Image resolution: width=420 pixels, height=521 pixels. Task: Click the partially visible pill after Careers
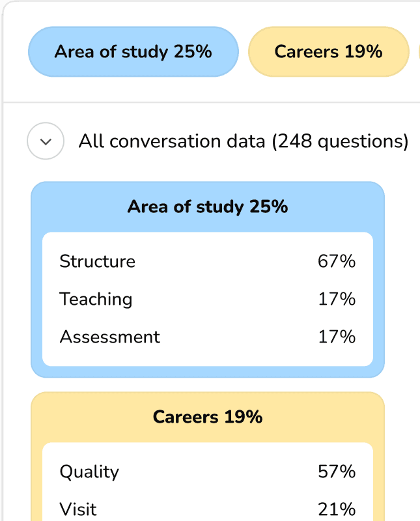[419, 52]
